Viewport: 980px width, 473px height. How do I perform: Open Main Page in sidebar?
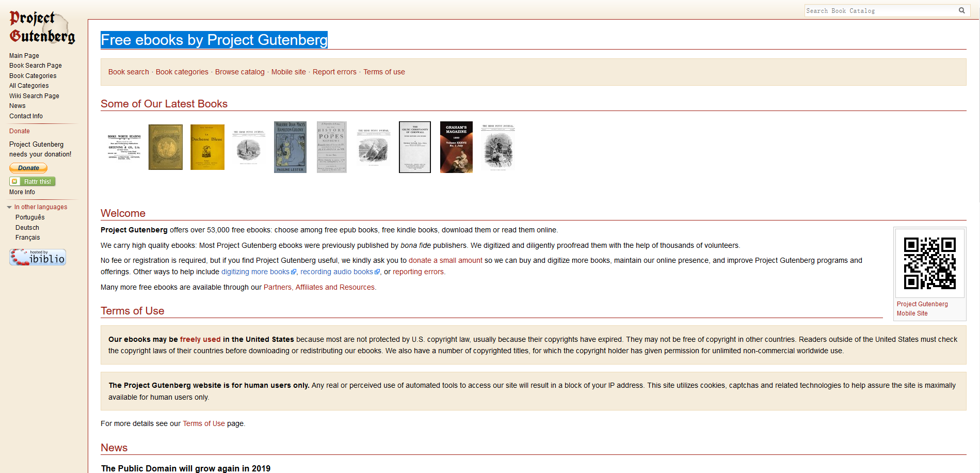(24, 56)
